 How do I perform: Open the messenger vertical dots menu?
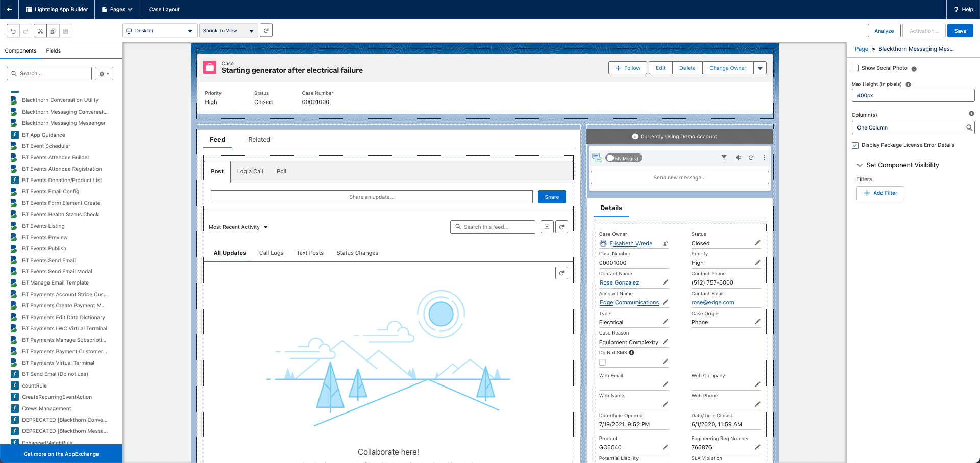point(764,158)
